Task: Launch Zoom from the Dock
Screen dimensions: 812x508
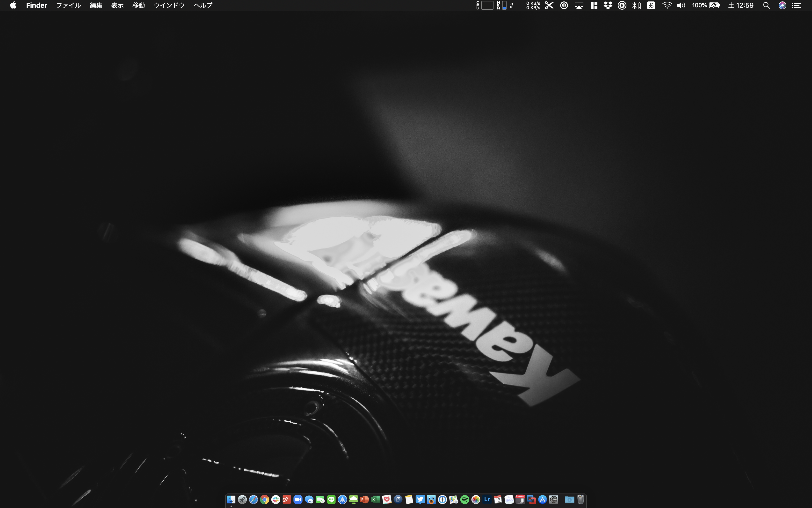Action: click(x=298, y=500)
